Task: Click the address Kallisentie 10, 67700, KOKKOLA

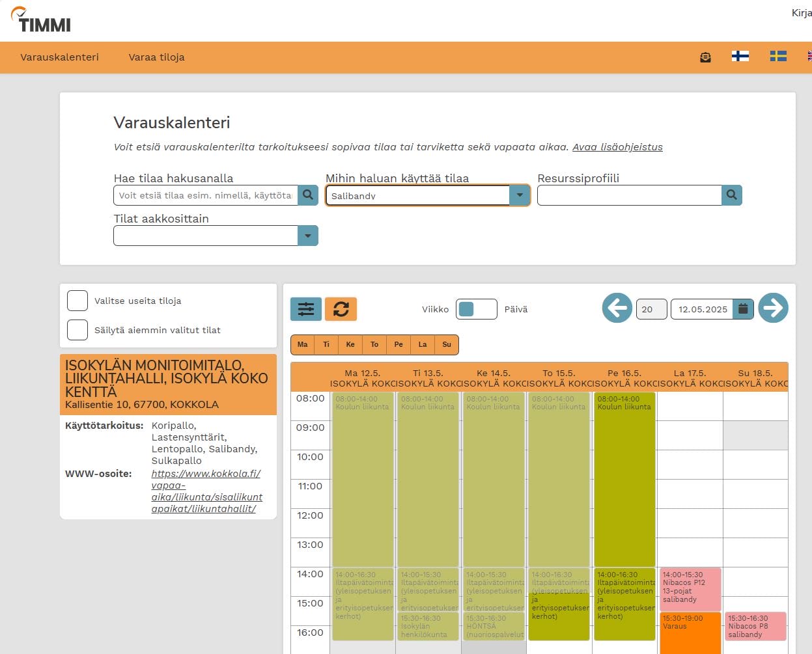Action: 142,405
